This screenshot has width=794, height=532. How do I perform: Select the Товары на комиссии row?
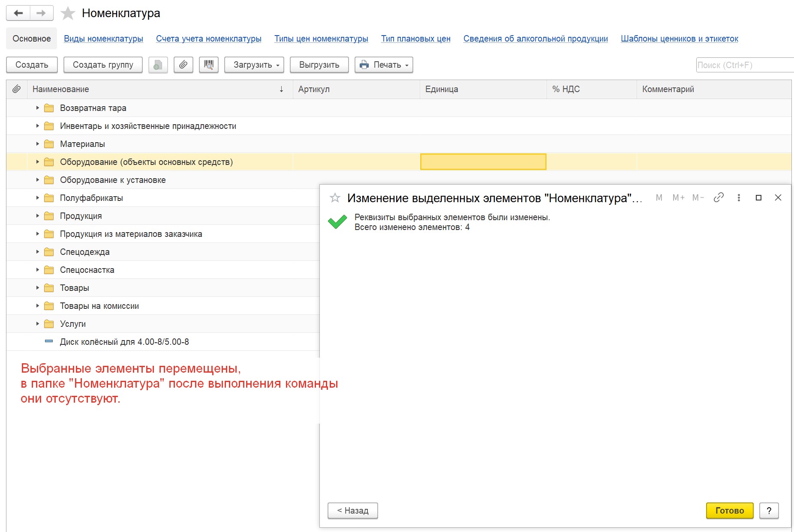tap(163, 306)
